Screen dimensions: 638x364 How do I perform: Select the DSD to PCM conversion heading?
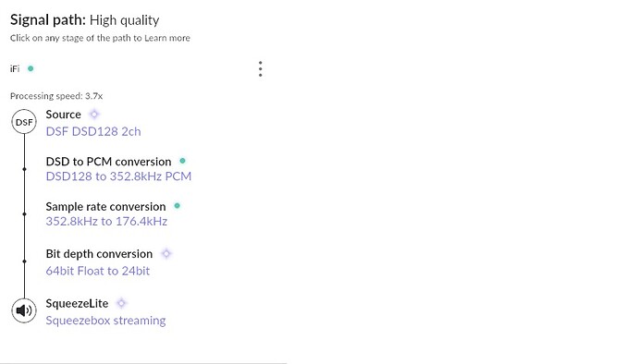click(108, 162)
